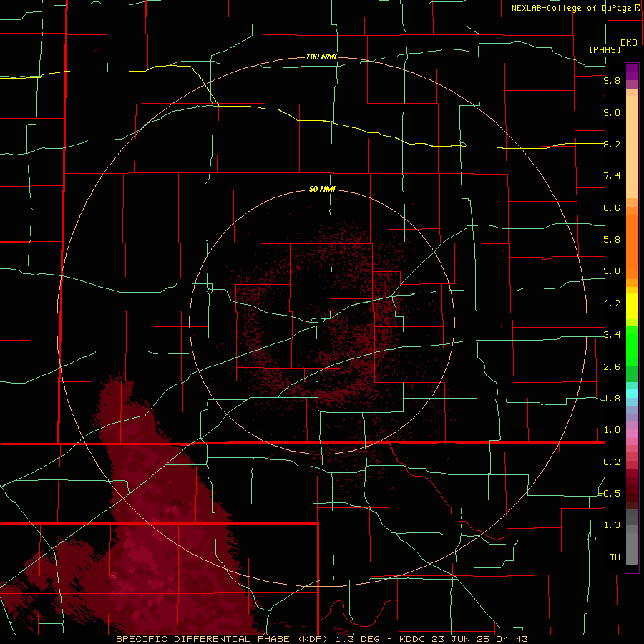Click the pink segment of the color bar
The image size is (644, 644).
632,434
